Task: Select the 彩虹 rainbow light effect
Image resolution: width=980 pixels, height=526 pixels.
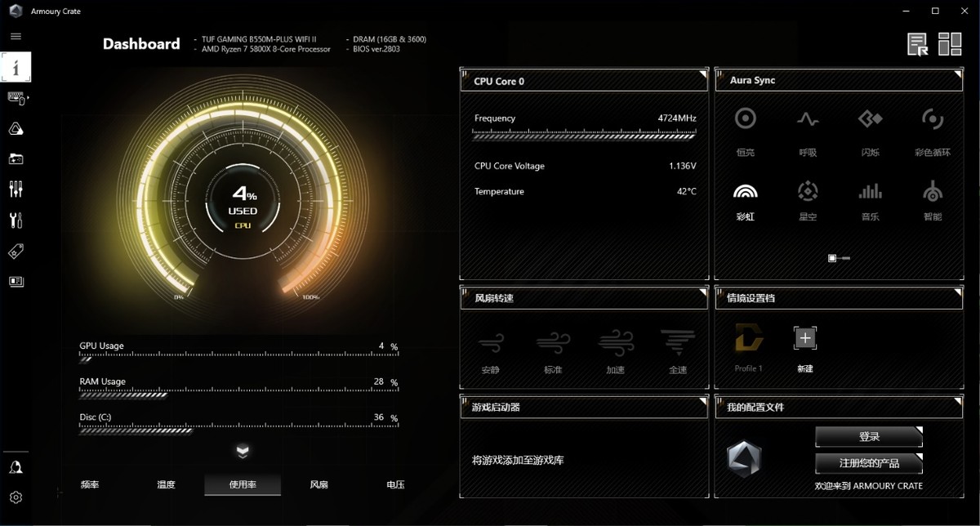Action: pyautogui.click(x=745, y=200)
